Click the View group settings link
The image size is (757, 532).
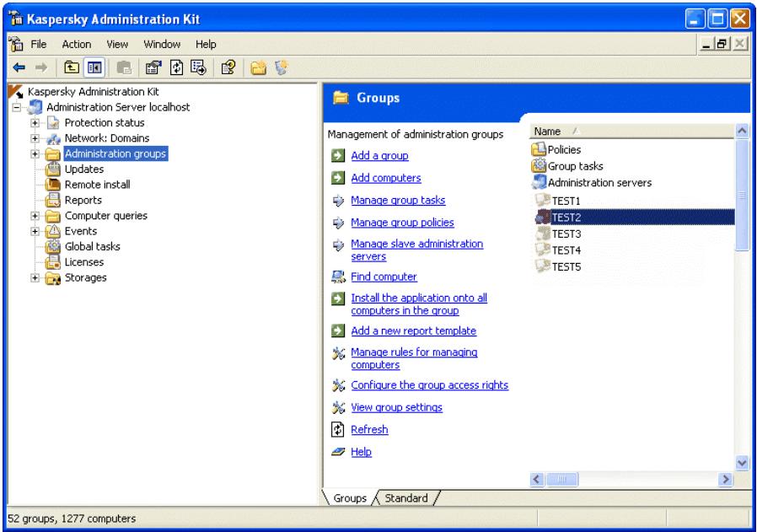click(396, 407)
